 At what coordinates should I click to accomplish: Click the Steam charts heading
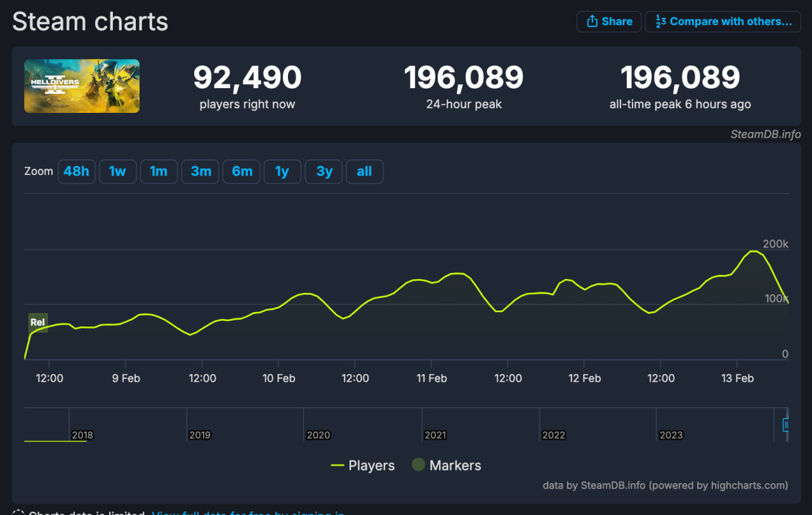click(90, 22)
